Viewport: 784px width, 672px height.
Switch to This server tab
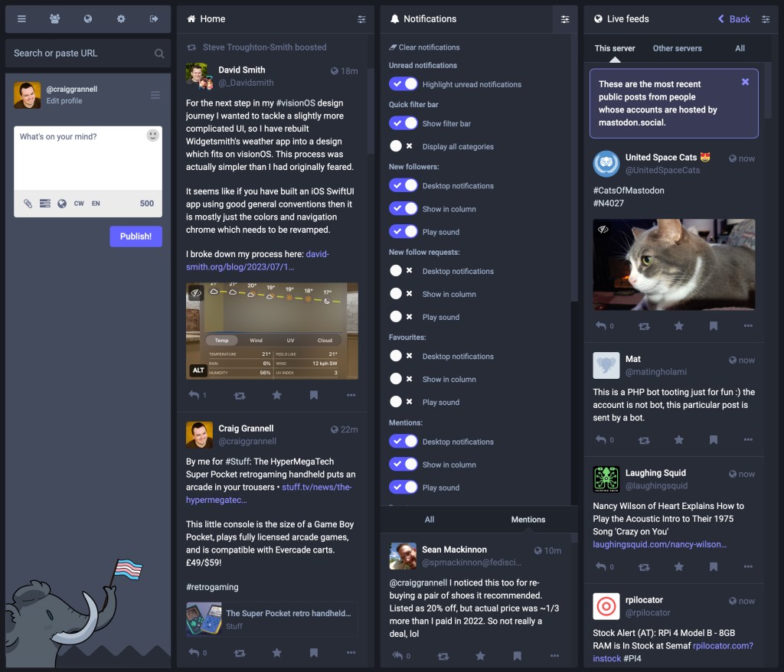(x=615, y=48)
